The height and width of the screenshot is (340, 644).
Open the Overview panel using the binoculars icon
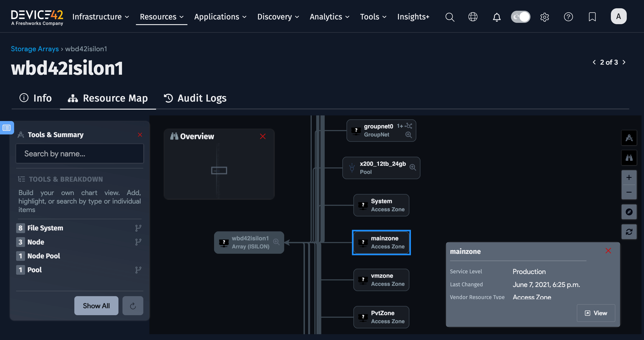(629, 157)
